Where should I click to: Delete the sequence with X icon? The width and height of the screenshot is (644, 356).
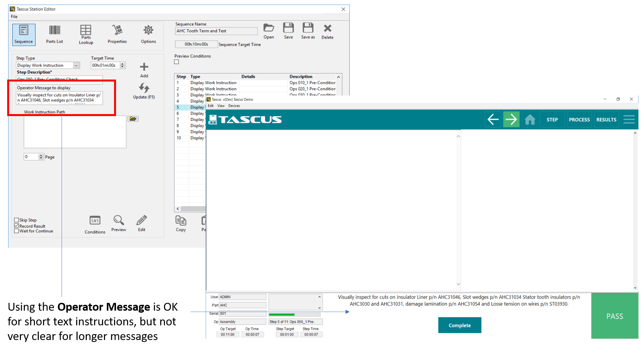click(x=327, y=28)
